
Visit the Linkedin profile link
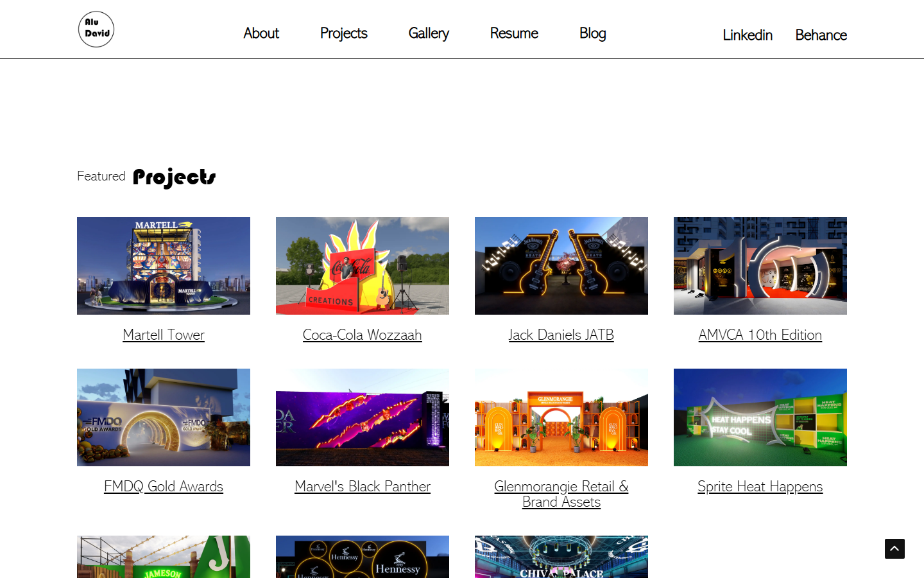coord(748,35)
